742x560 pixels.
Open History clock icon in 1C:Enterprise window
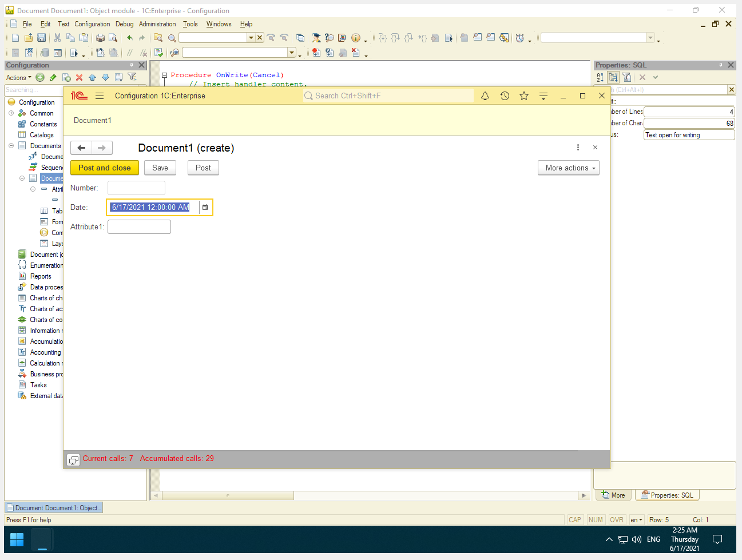tap(505, 96)
